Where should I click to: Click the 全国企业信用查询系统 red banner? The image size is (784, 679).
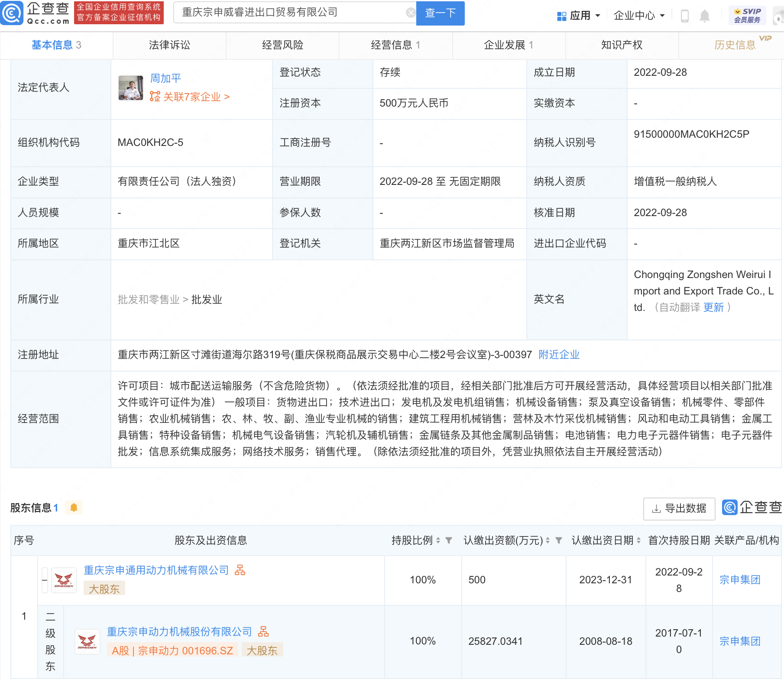click(x=119, y=13)
